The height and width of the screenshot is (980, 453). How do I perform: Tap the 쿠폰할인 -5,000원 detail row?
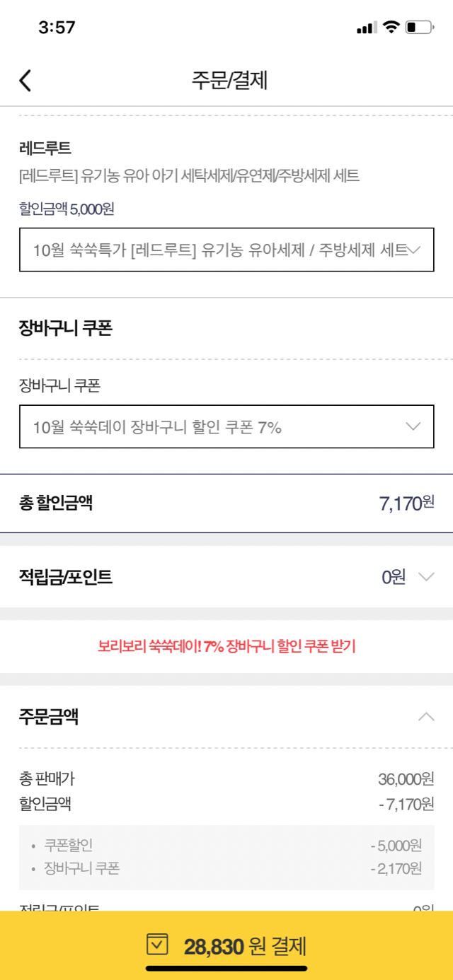pos(226,844)
